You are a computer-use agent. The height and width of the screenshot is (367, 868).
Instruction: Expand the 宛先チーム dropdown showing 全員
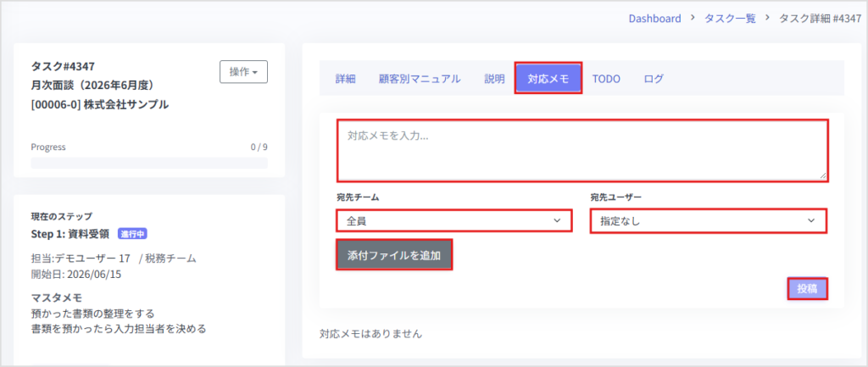[x=454, y=220]
